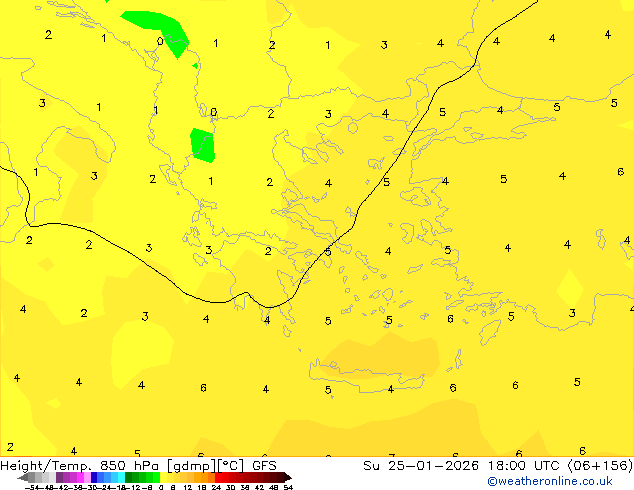This screenshot has width=634, height=490.
Task: Pick the cyan swatch in the legend
Action: [x=121, y=477]
